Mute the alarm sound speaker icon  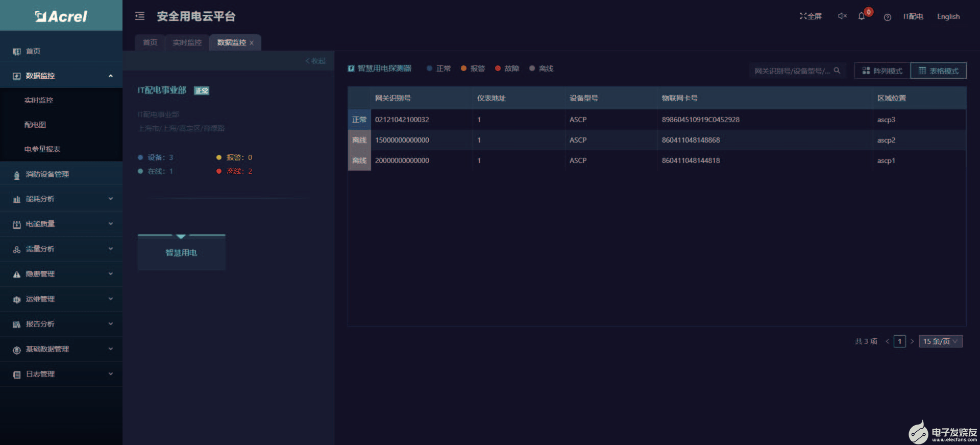click(x=842, y=16)
